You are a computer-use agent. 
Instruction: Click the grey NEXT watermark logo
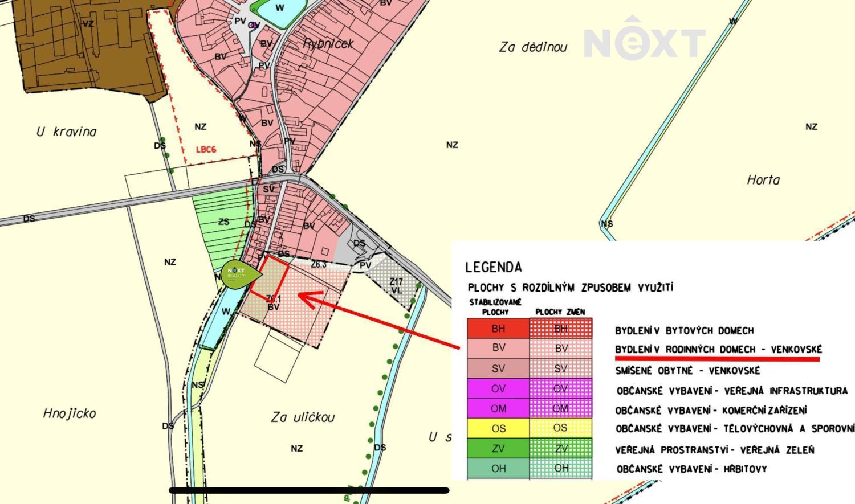(644, 39)
